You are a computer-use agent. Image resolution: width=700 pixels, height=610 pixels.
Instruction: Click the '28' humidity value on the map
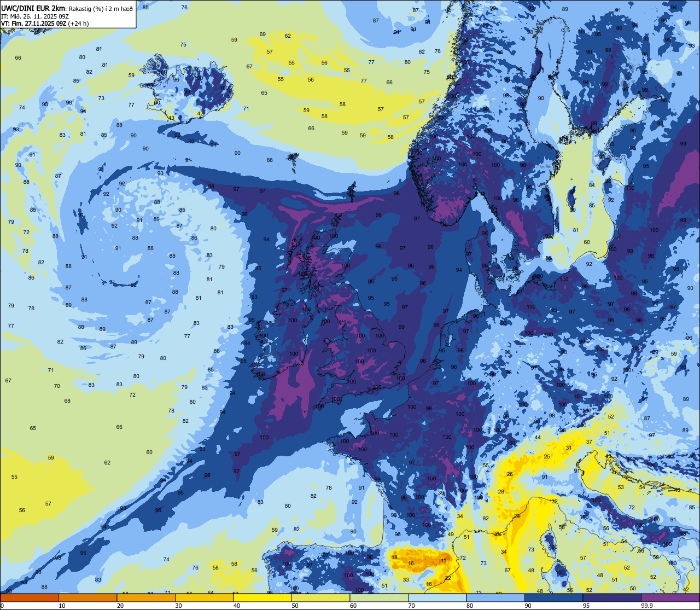501,492
